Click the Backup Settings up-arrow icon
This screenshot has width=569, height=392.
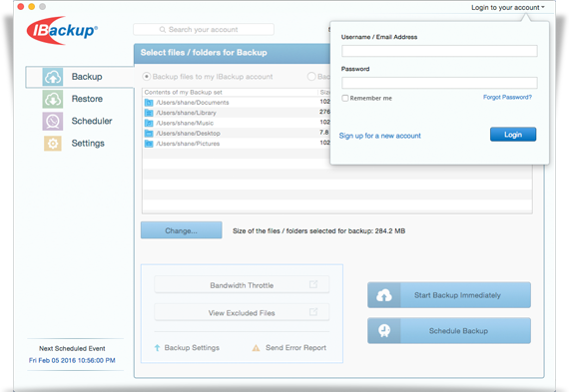click(x=157, y=348)
